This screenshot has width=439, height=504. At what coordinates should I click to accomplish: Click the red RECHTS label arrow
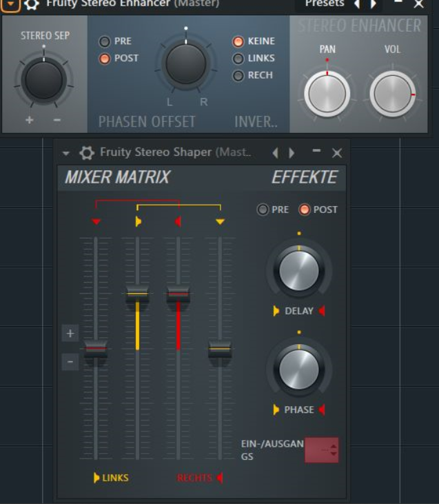pos(220,478)
